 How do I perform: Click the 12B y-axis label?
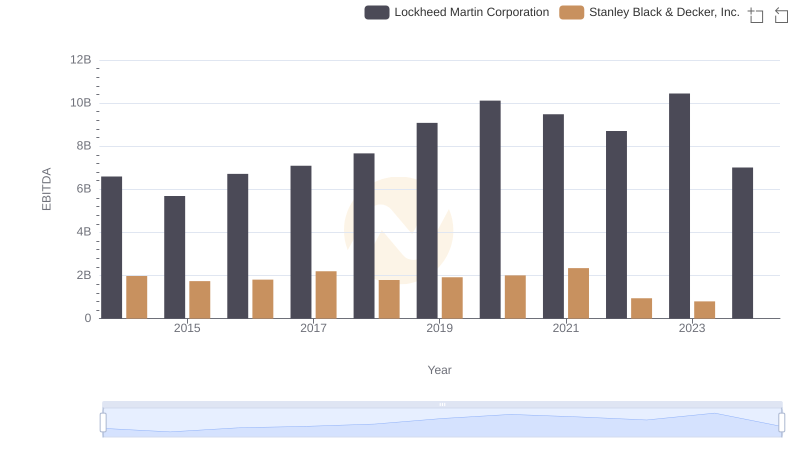(81, 60)
